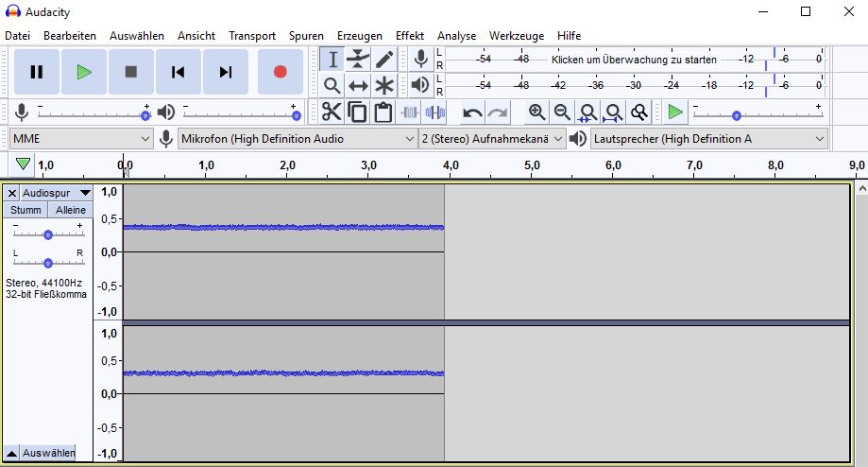
Task: Open the Mikrofon recording device dropdown
Action: pos(298,139)
